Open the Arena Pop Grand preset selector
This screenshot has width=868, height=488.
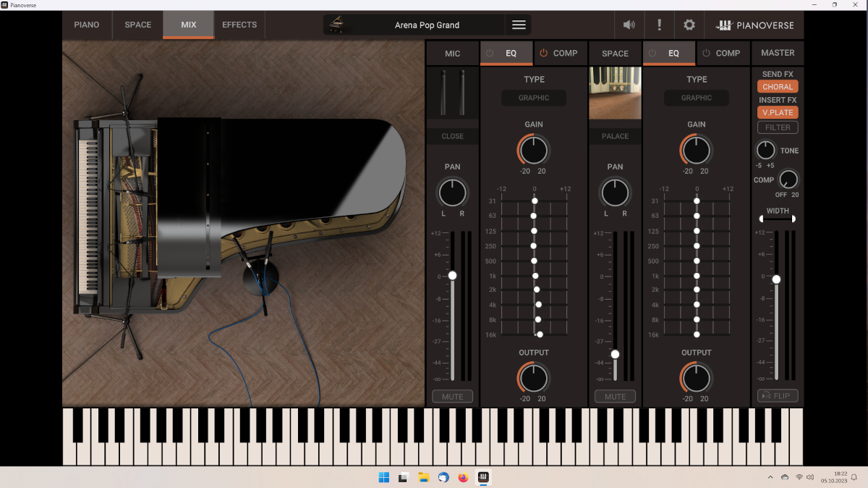coord(427,25)
